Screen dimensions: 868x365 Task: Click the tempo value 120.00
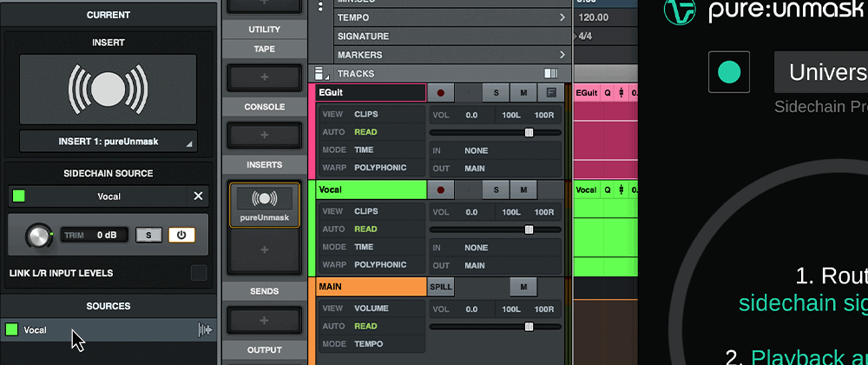coord(594,17)
